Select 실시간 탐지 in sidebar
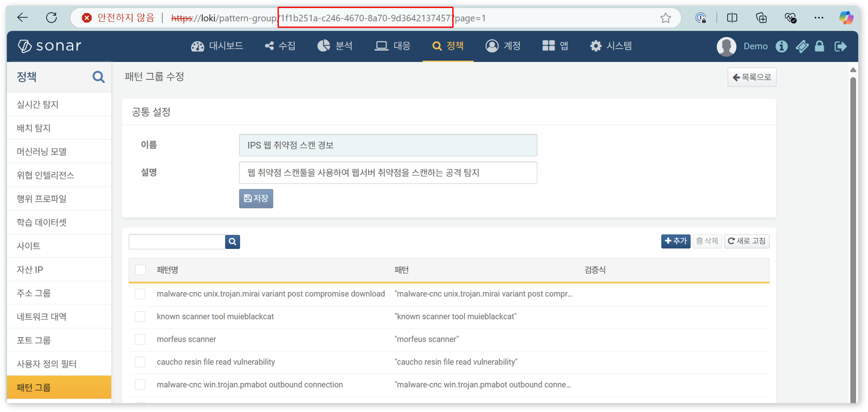Viewport: 868px width, 412px height. click(x=59, y=105)
